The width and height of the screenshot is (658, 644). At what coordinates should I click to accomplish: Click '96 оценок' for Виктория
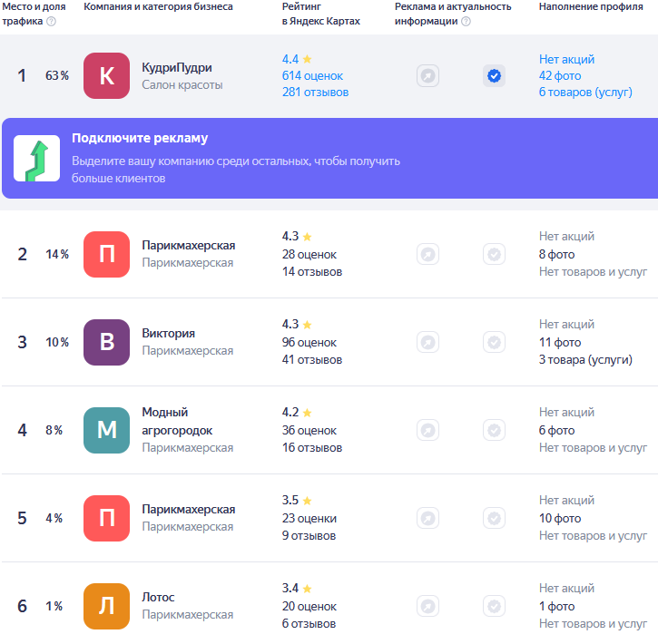[309, 343]
